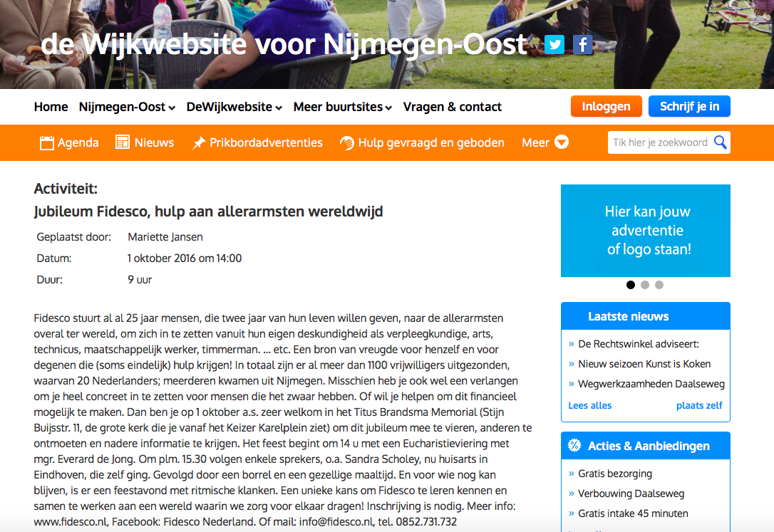The image size is (774, 532).
Task: Click the Hulp gevraagd hand icon
Action: click(346, 142)
